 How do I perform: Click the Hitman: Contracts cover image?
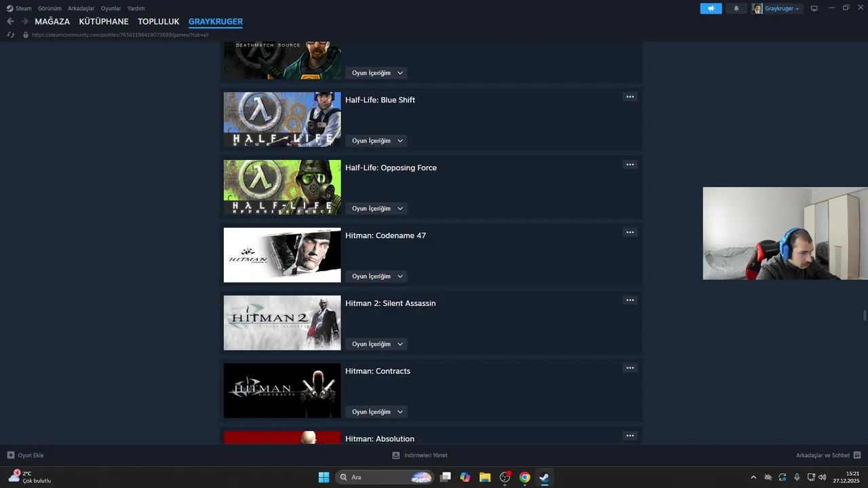pyautogui.click(x=282, y=390)
